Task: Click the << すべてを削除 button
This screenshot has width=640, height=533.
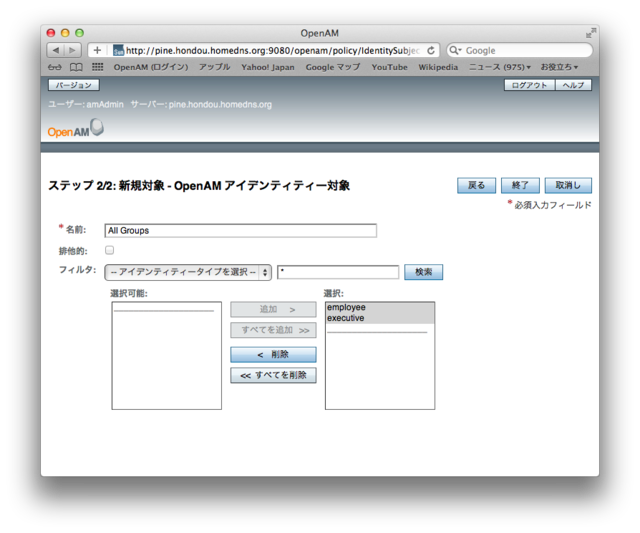Action: (273, 376)
